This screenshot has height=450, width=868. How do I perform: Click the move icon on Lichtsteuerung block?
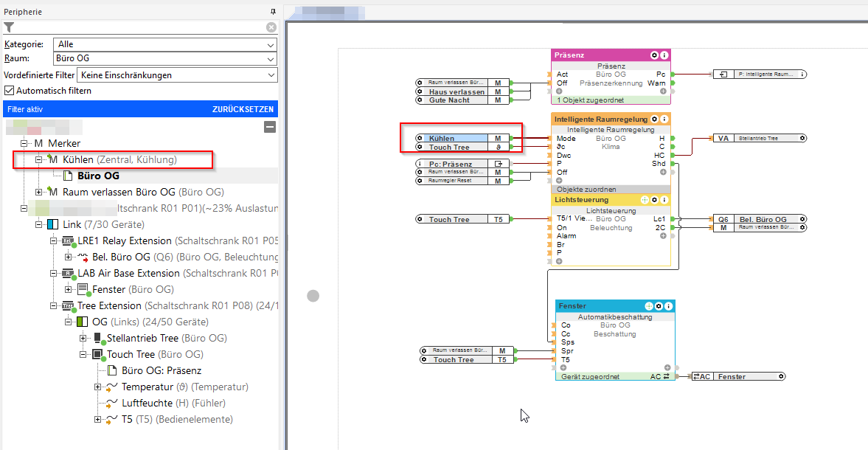point(645,200)
